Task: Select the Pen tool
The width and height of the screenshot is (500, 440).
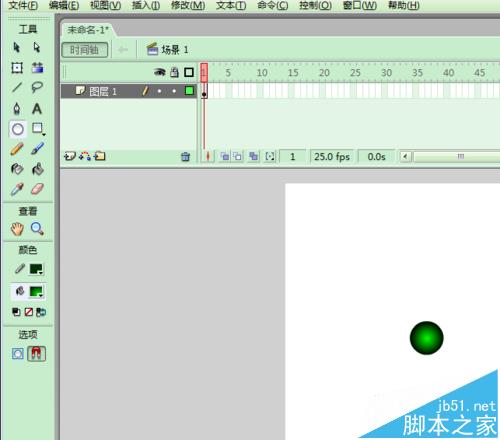Action: (17, 109)
